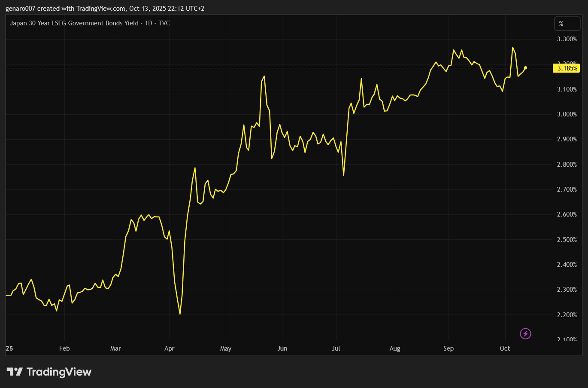Click the header text 'genaro007 created with TradingView.com'
The width and height of the screenshot is (588, 388).
66,9
